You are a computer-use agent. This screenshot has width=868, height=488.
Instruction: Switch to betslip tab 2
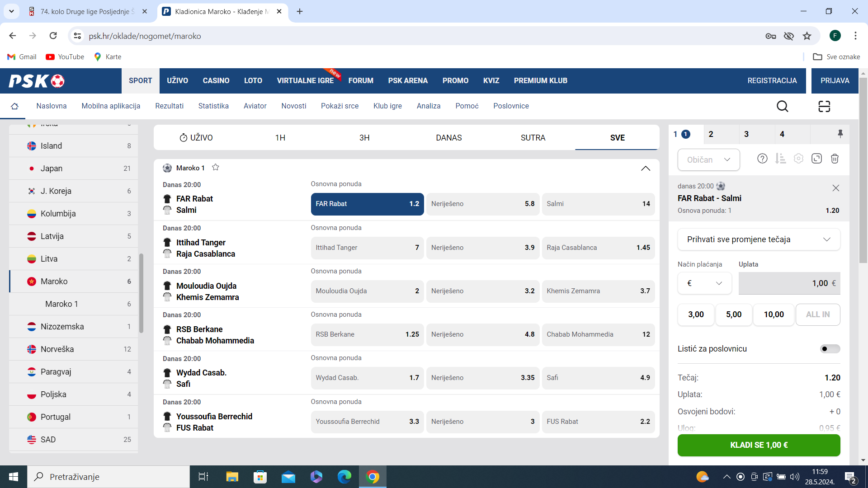(722, 134)
